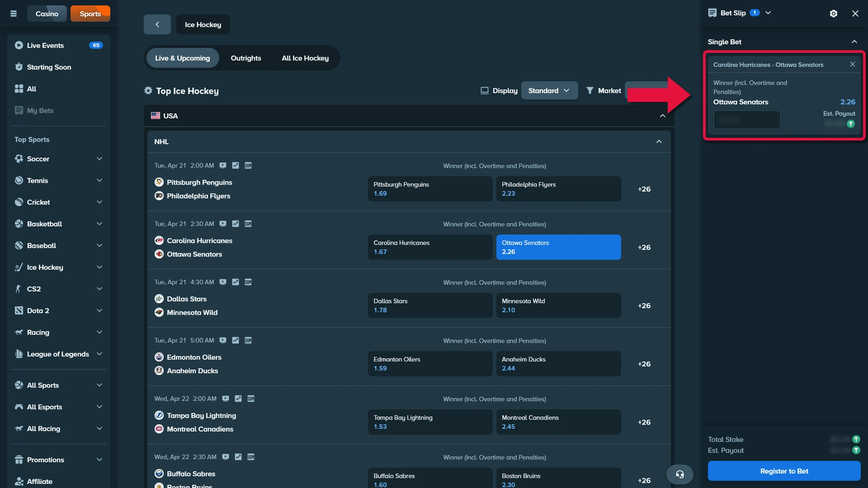Open Live Events in sidebar

point(59,45)
